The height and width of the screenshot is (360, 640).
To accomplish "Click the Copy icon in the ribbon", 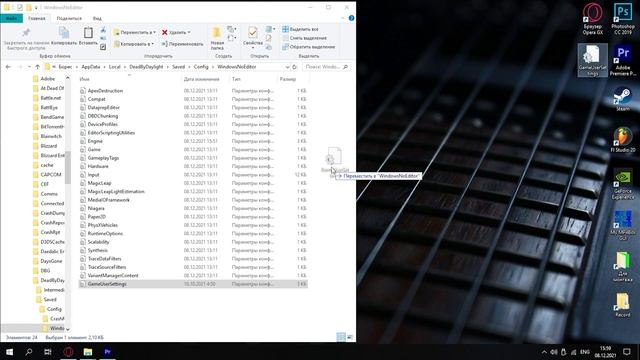I will pyautogui.click(x=64, y=33).
